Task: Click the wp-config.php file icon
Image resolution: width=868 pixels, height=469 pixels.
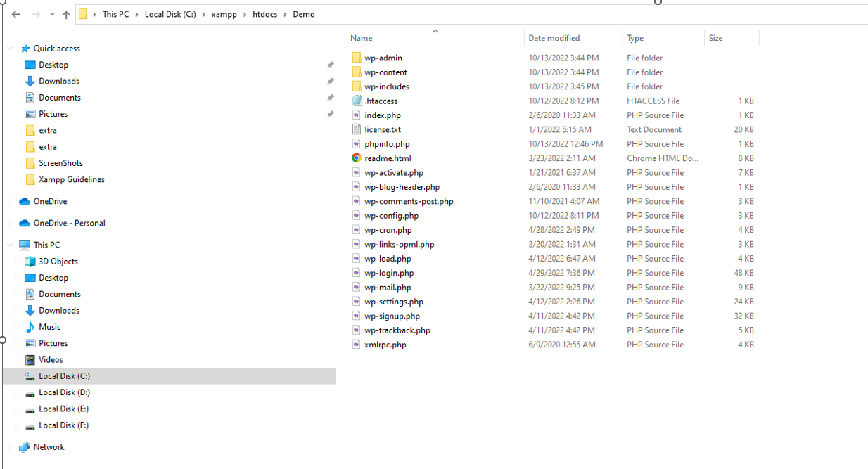Action: coord(357,215)
